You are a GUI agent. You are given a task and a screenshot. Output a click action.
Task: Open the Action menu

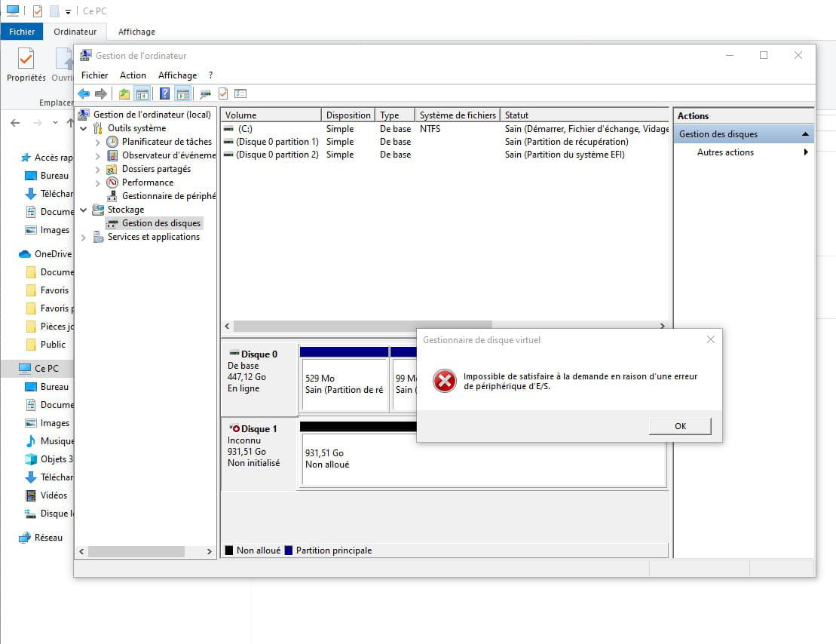133,75
